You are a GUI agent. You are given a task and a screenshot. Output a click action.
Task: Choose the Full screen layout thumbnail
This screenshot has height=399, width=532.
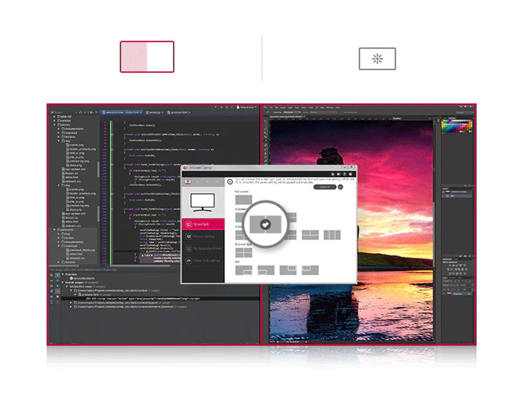click(243, 199)
